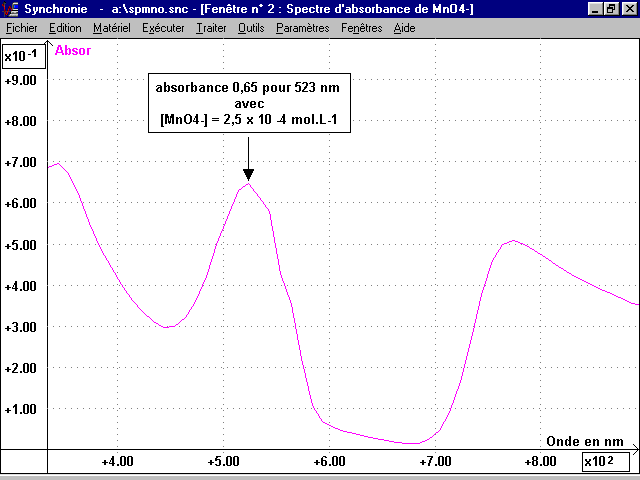Click the pink Absor curve label

pos(73,50)
